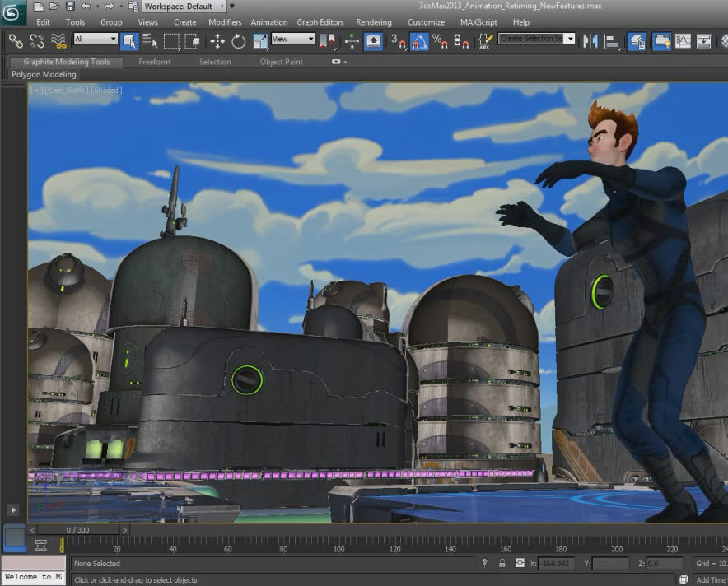Open Select by Name dialog
The image size is (728, 586).
[x=150, y=40]
